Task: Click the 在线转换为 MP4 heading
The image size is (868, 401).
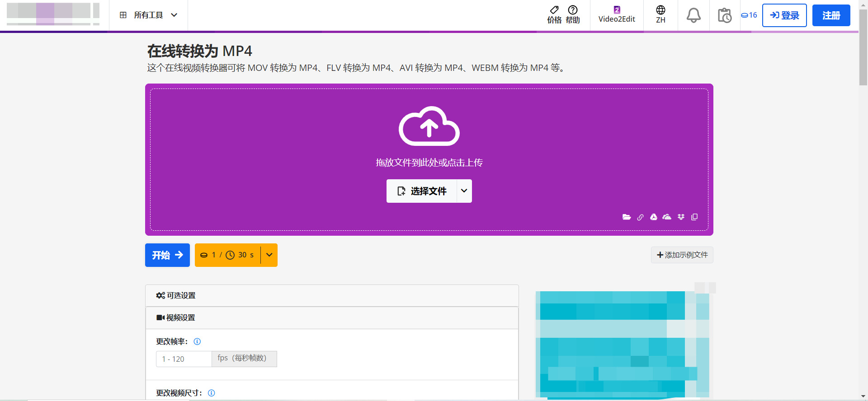Action: point(199,51)
